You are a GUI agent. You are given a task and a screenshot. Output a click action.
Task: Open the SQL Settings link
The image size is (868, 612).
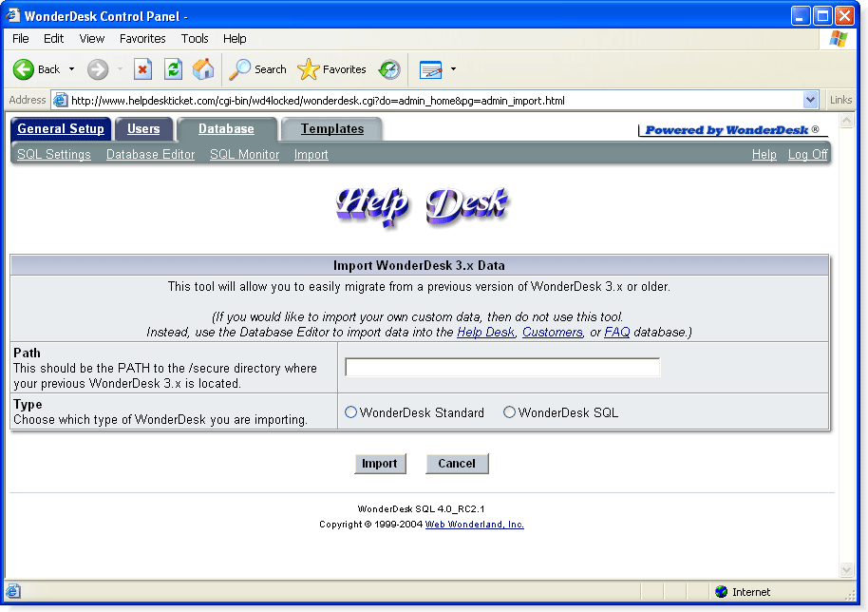pos(54,155)
